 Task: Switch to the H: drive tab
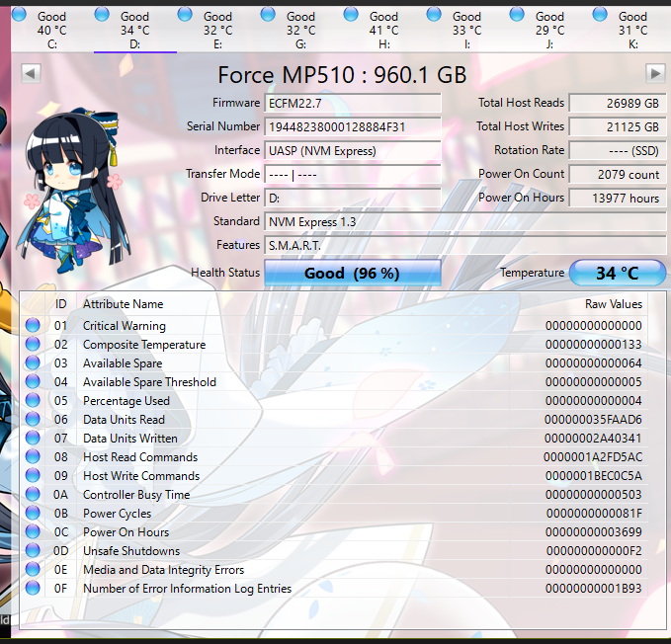[384, 29]
